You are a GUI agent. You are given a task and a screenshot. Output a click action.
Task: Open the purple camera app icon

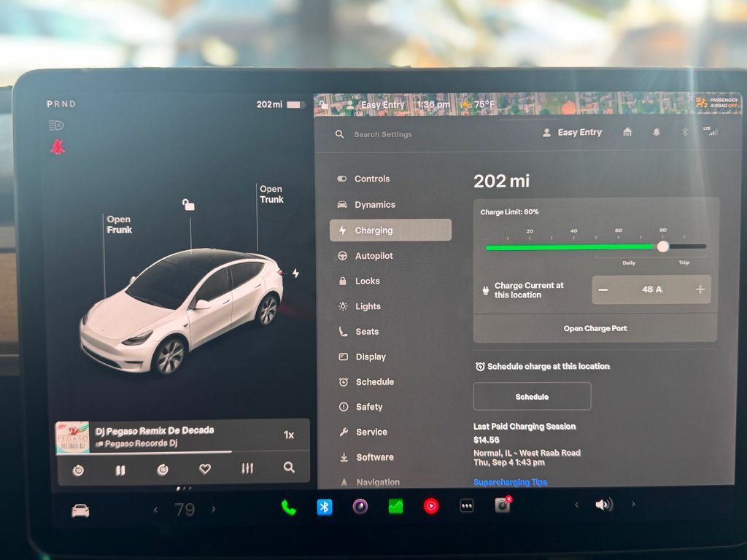pyautogui.click(x=360, y=506)
